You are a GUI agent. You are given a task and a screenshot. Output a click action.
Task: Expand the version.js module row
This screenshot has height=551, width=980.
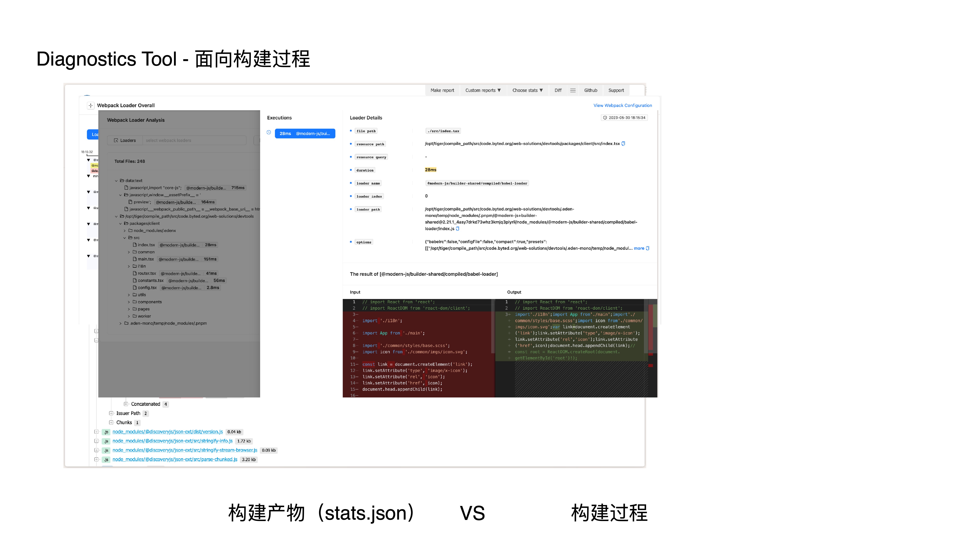pos(96,432)
